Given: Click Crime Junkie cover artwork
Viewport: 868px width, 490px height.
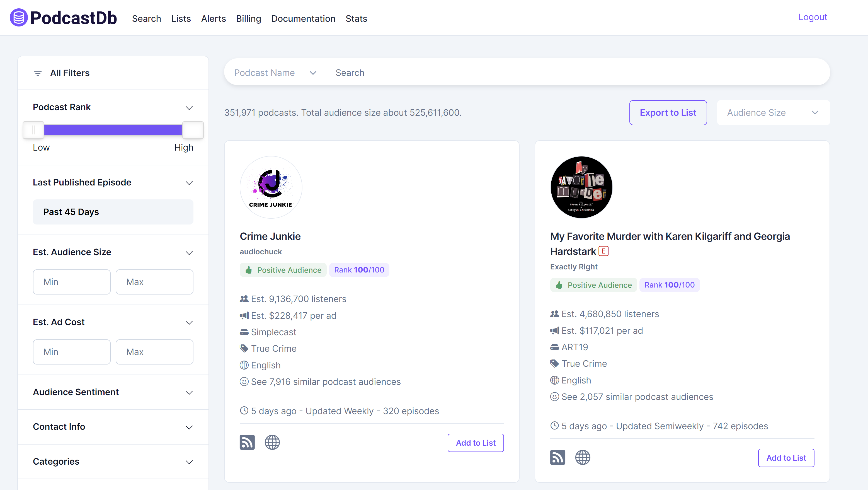Looking at the screenshot, I should pos(271,187).
